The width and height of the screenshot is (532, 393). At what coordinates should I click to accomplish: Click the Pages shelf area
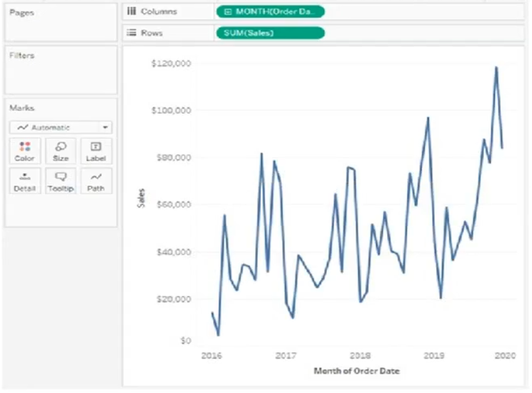click(61, 22)
